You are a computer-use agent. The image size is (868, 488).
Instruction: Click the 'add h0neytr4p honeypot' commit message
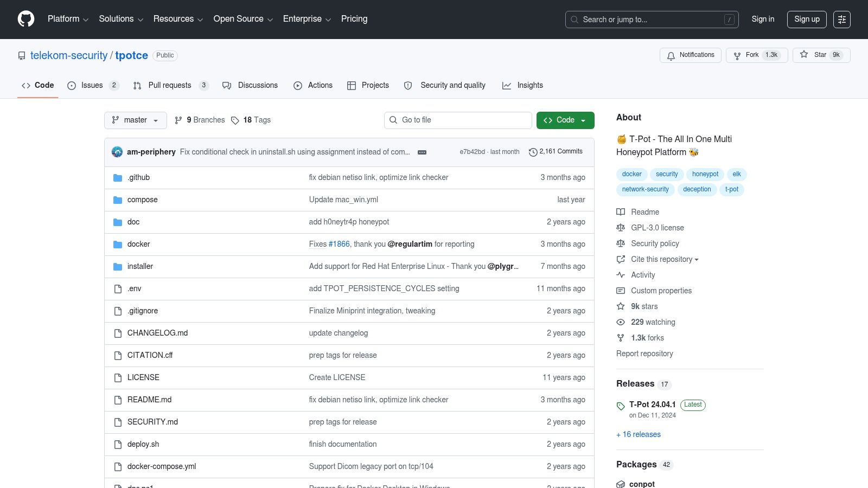click(x=349, y=222)
